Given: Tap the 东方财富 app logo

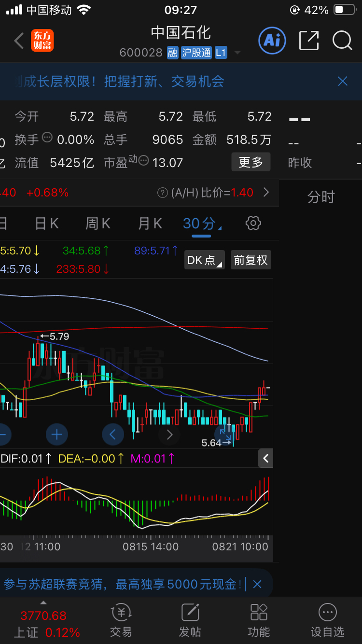Looking at the screenshot, I should click(42, 41).
